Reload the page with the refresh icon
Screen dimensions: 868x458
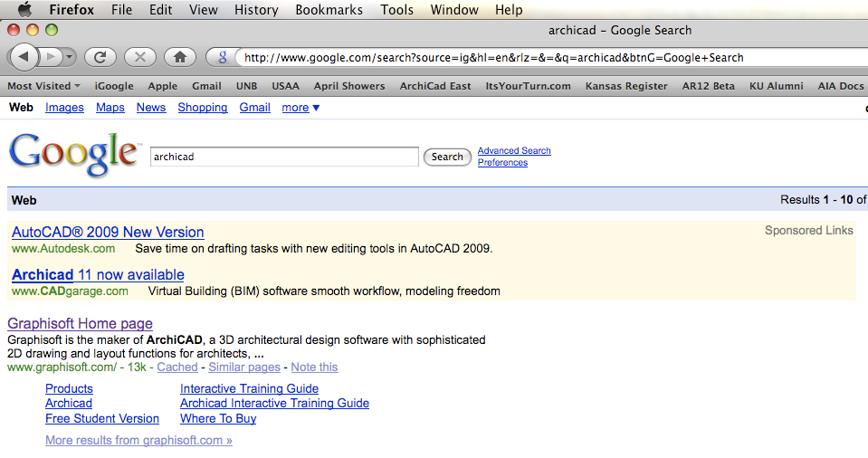click(x=100, y=57)
